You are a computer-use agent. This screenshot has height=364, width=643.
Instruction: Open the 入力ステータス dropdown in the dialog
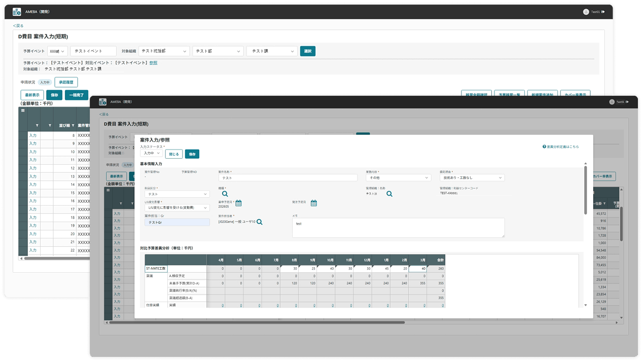151,153
